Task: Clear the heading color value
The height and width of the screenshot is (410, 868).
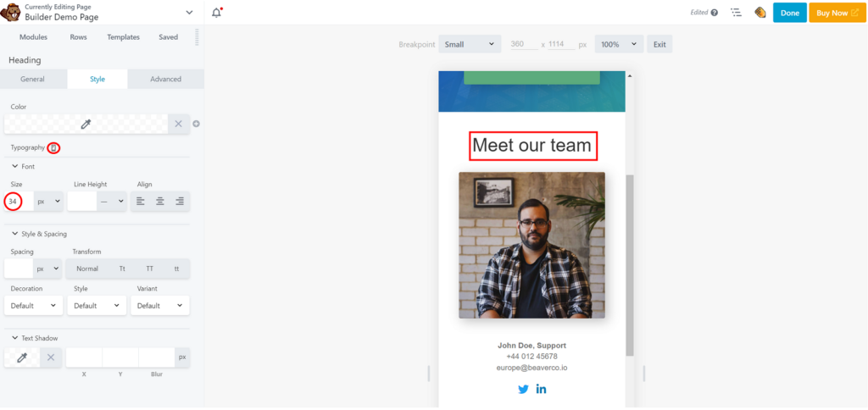Action: 178,124
